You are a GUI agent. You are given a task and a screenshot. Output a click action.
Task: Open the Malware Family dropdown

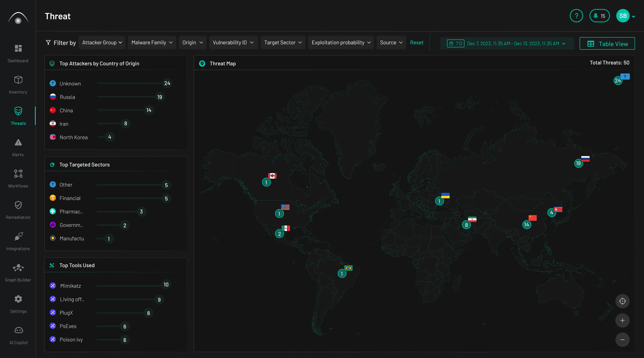click(x=152, y=43)
